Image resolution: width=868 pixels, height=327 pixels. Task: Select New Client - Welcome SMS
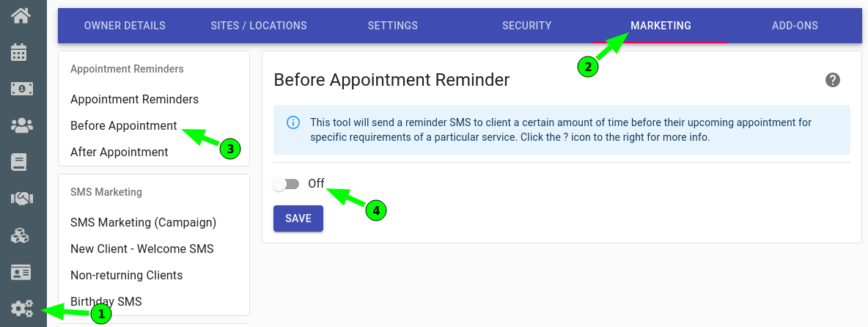141,249
